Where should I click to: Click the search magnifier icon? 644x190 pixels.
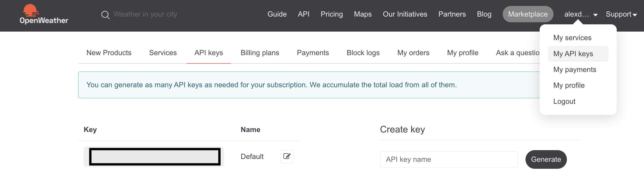click(105, 15)
